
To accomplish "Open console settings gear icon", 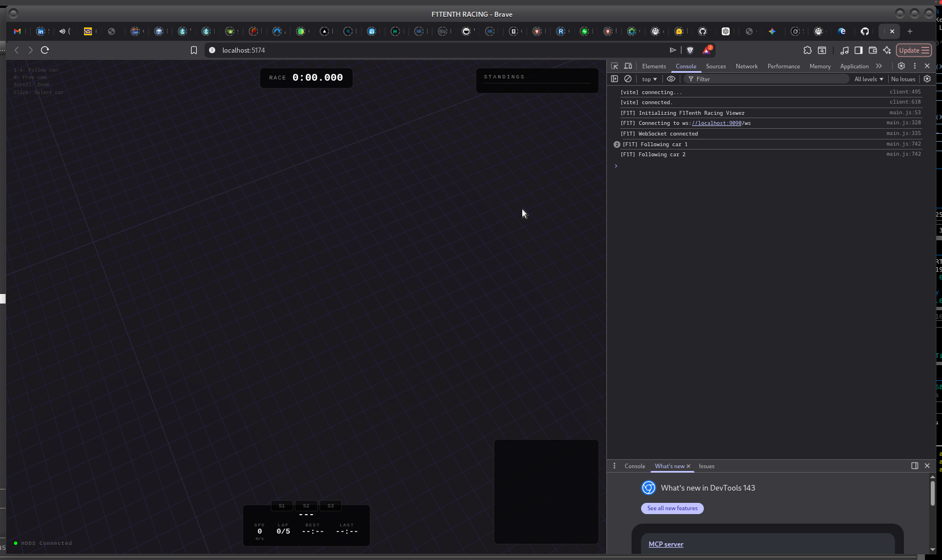I will 927,79.
